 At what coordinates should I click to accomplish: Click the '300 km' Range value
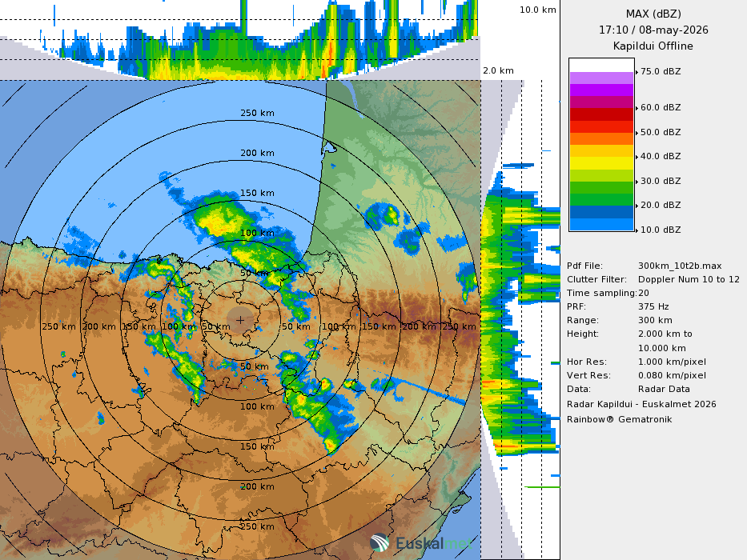pos(655,321)
